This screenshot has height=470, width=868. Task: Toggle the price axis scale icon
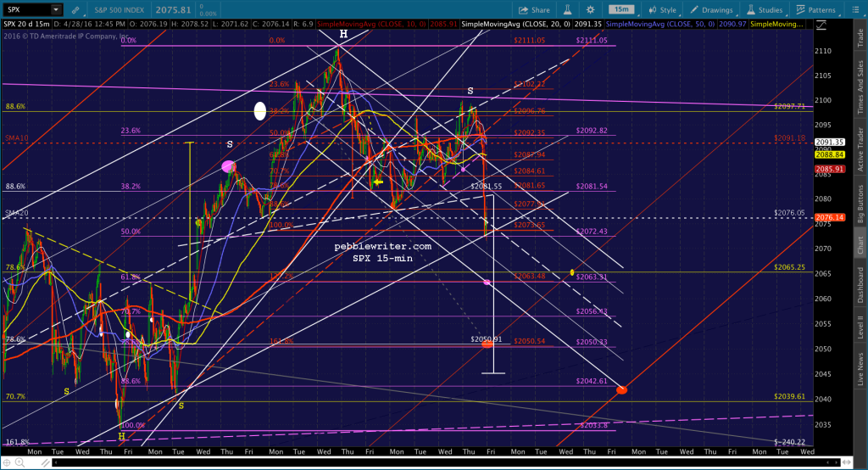tap(821, 25)
